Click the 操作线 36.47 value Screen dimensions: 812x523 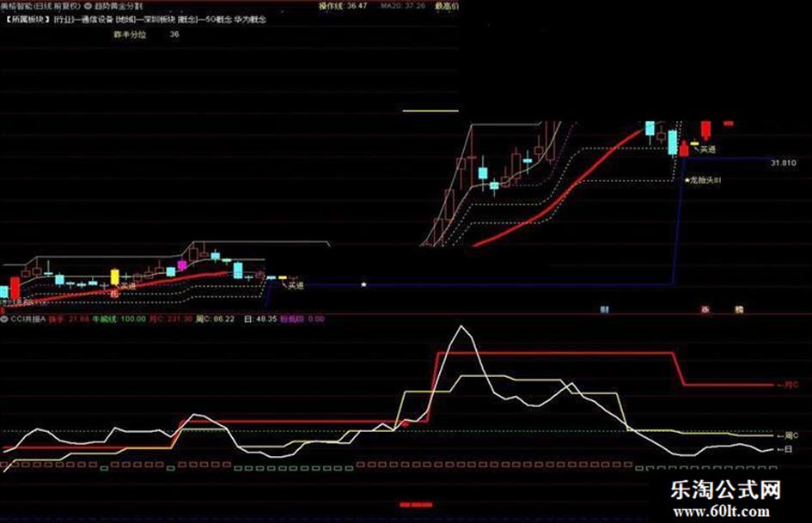(x=343, y=6)
